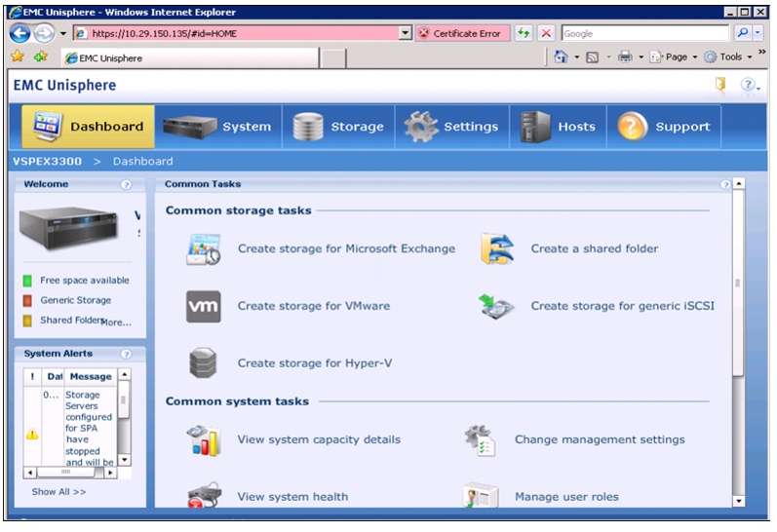Click the Certificate Error button
The width and height of the screenshot is (777, 532).
coord(462,33)
